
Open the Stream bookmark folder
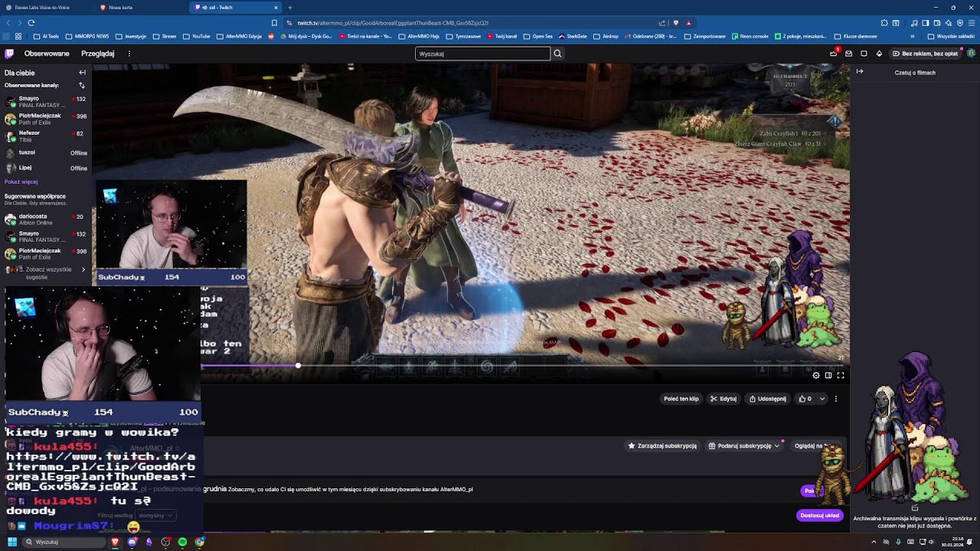[165, 36]
